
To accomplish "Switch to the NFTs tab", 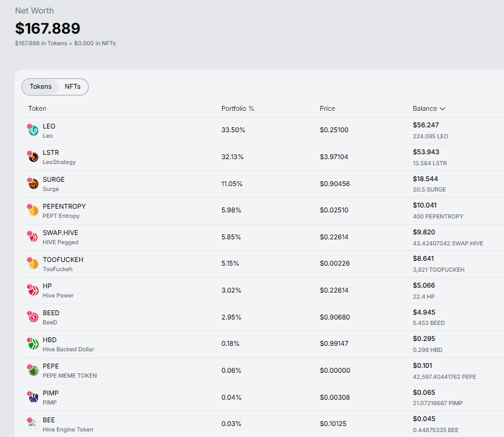I will point(73,87).
